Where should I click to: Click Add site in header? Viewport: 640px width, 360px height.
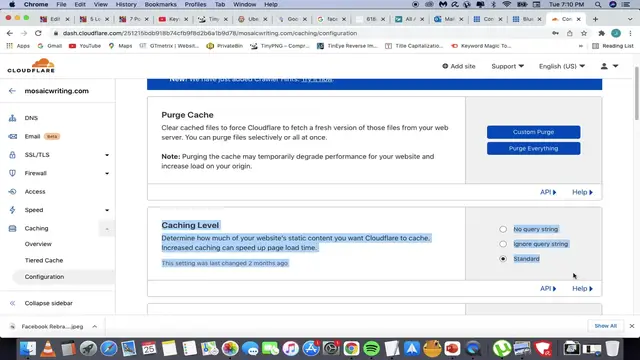[459, 66]
